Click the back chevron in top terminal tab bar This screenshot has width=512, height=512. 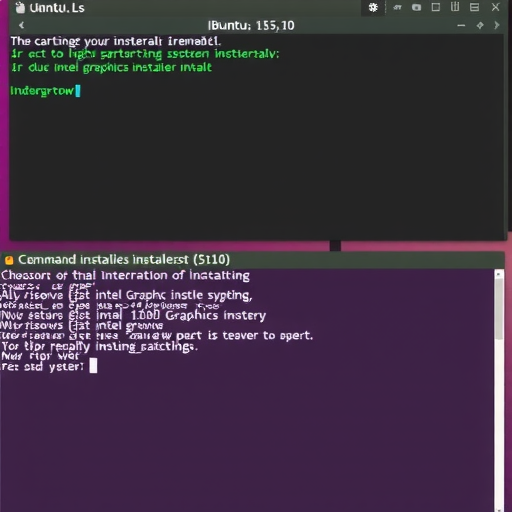point(22,25)
